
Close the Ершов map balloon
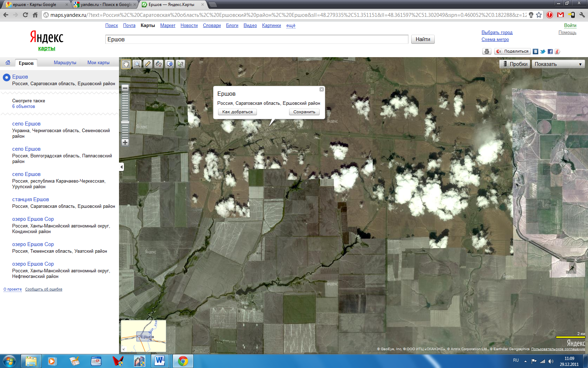point(321,89)
